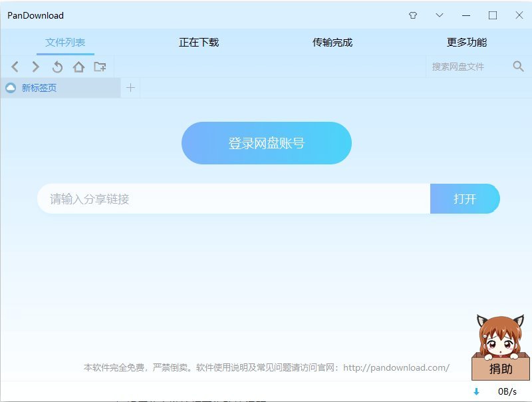Click the 捐助 donate mascot box

coord(501,368)
